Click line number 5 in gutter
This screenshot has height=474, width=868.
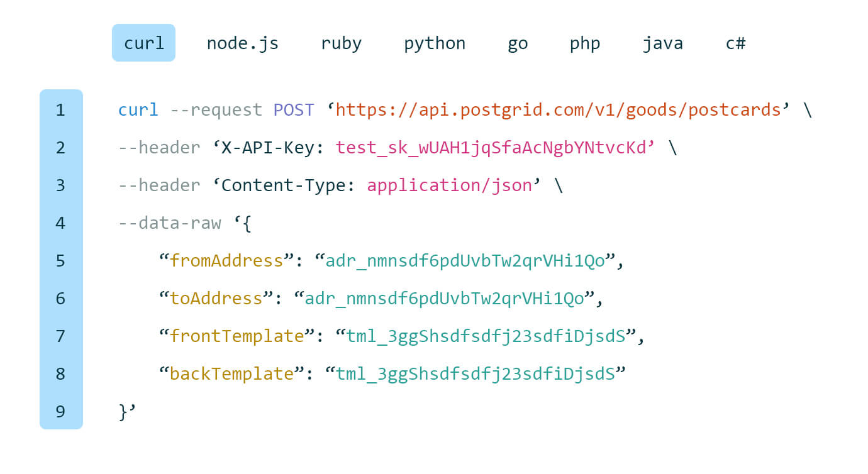click(x=60, y=260)
